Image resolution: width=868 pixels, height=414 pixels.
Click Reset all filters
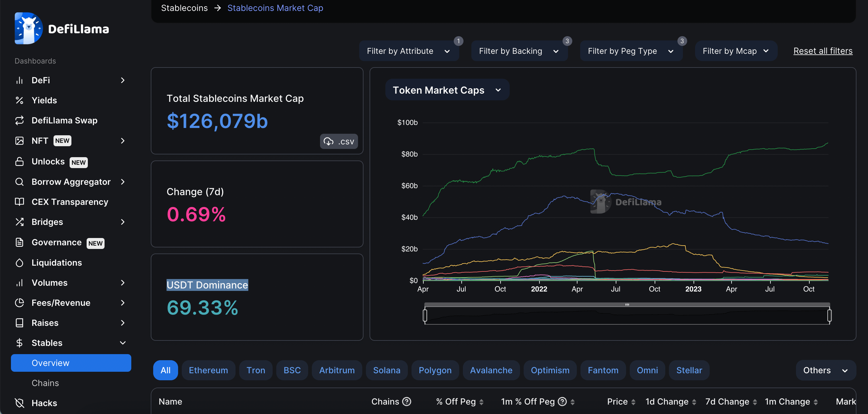click(x=822, y=50)
